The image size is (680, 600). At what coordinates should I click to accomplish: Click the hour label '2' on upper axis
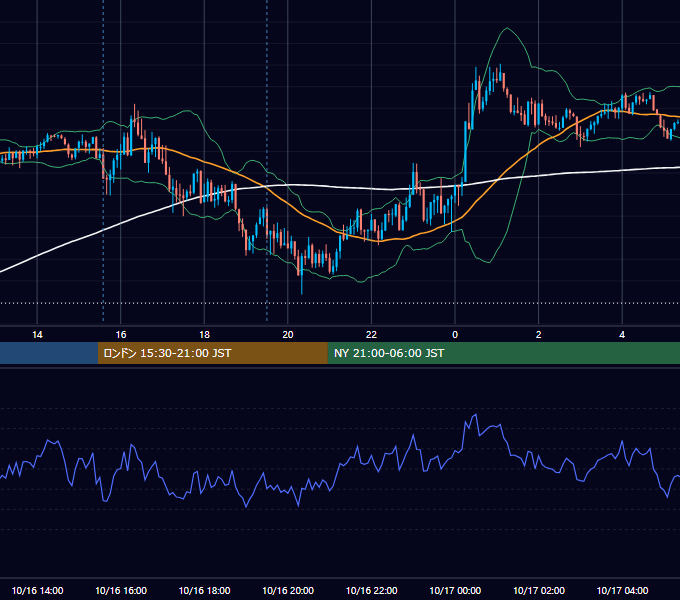click(539, 335)
